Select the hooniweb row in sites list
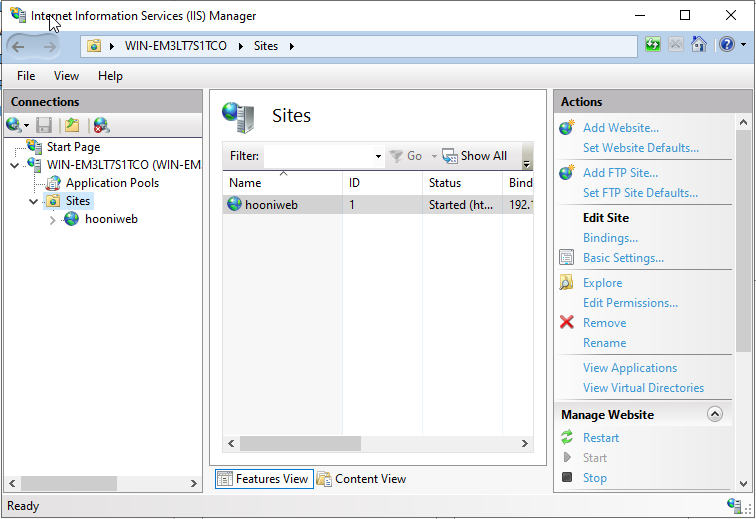 [x=378, y=205]
